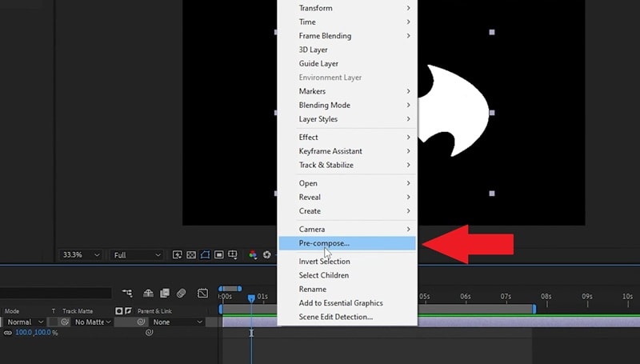Open the Track & Stabilize submenu
Image resolution: width=640 pixels, height=364 pixels.
[x=347, y=166]
